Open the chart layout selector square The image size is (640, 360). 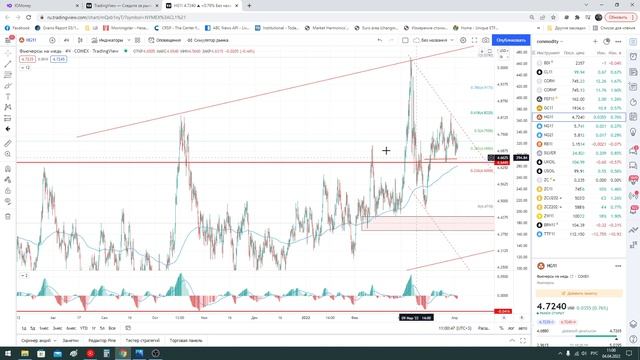(405, 40)
